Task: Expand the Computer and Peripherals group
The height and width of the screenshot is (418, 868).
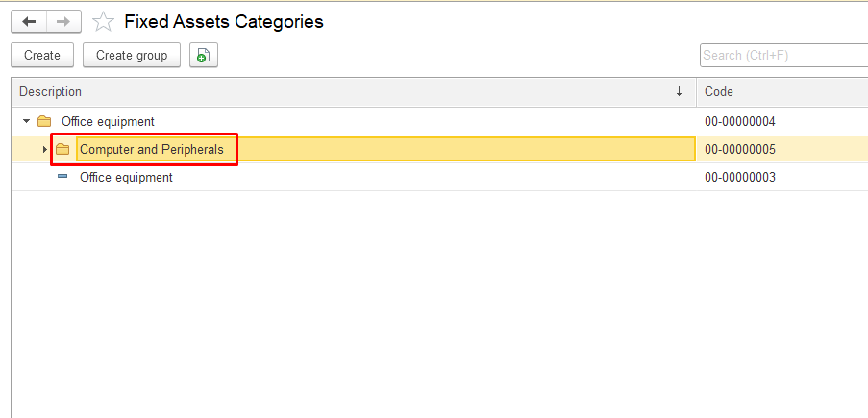Action: 45,150
